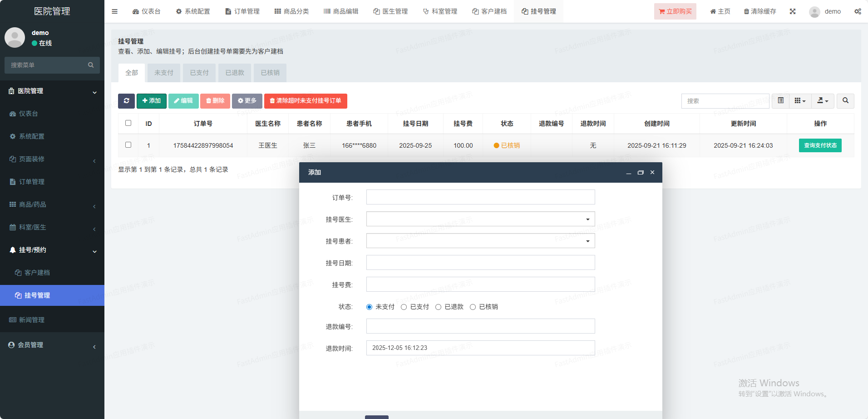The height and width of the screenshot is (419, 868).
Task: Open 医生管理 in the top navigation
Action: pyautogui.click(x=390, y=11)
